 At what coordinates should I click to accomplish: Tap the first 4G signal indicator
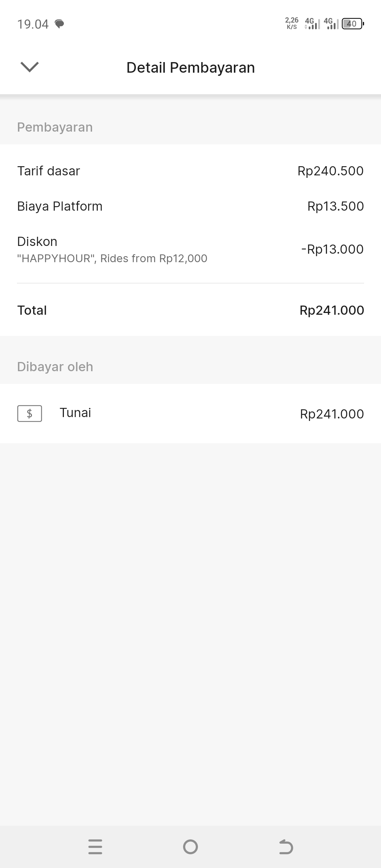point(312,24)
